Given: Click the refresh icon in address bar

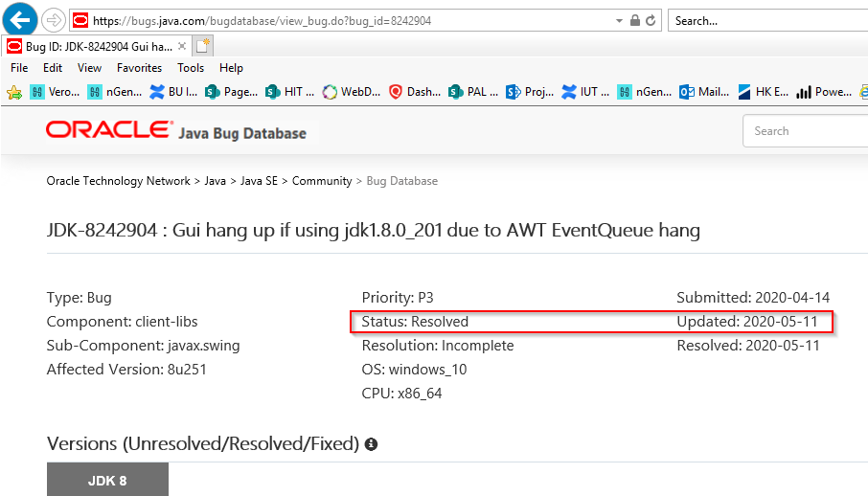Looking at the screenshot, I should 651,20.
